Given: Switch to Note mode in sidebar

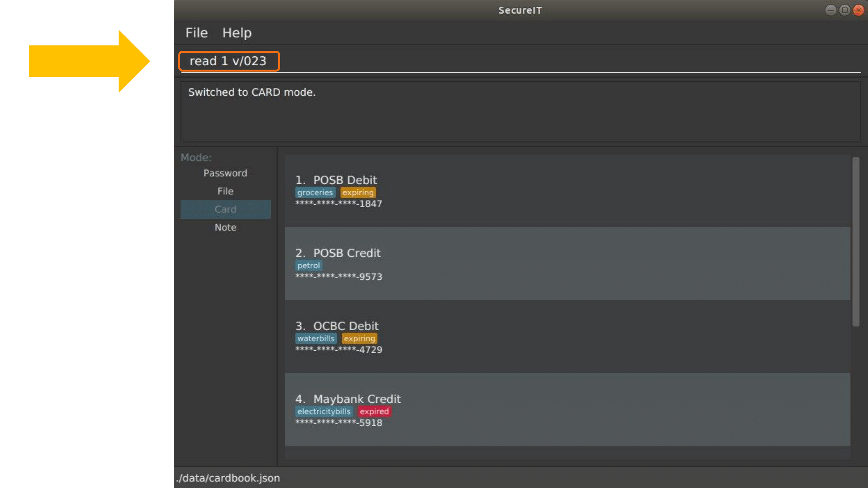Looking at the screenshot, I should (x=225, y=227).
